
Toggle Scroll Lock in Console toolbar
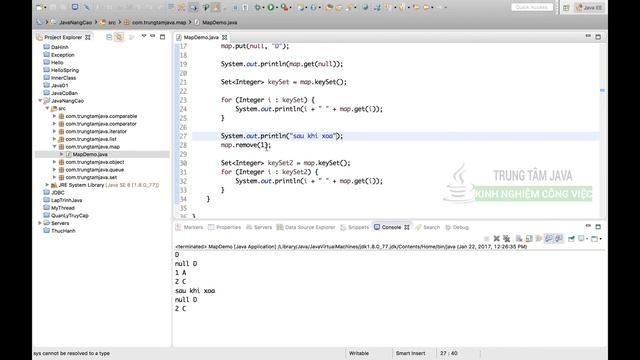click(529, 238)
